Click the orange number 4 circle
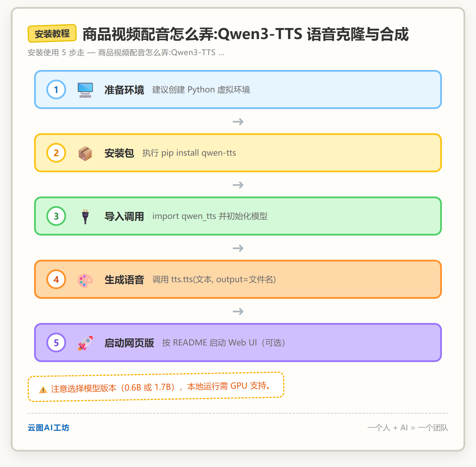Viewport: 476px width, 467px height. coord(56,279)
